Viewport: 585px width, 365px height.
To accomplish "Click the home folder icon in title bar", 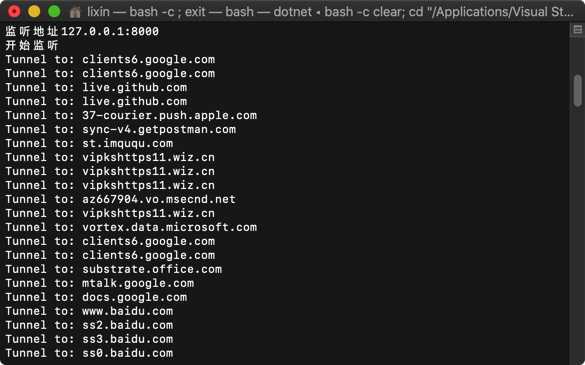I will tap(75, 12).
